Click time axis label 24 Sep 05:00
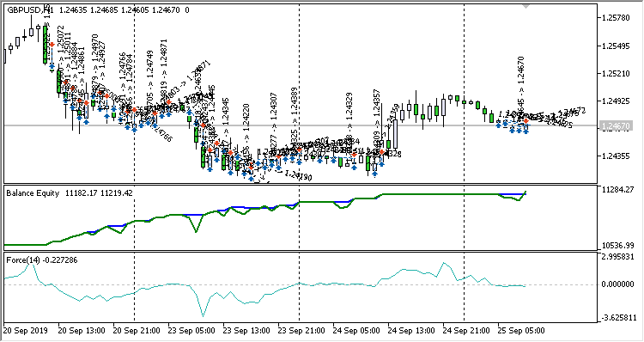Screen dimensions: 644x342 (356, 331)
